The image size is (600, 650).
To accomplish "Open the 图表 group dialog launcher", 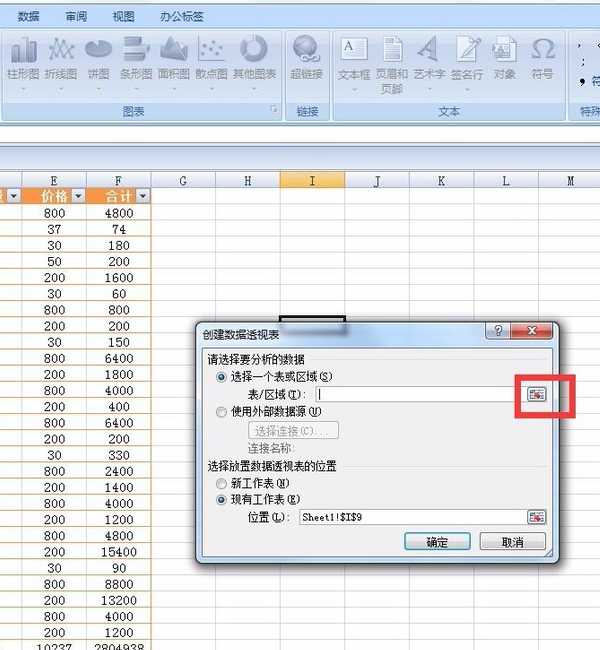I will (x=274, y=109).
